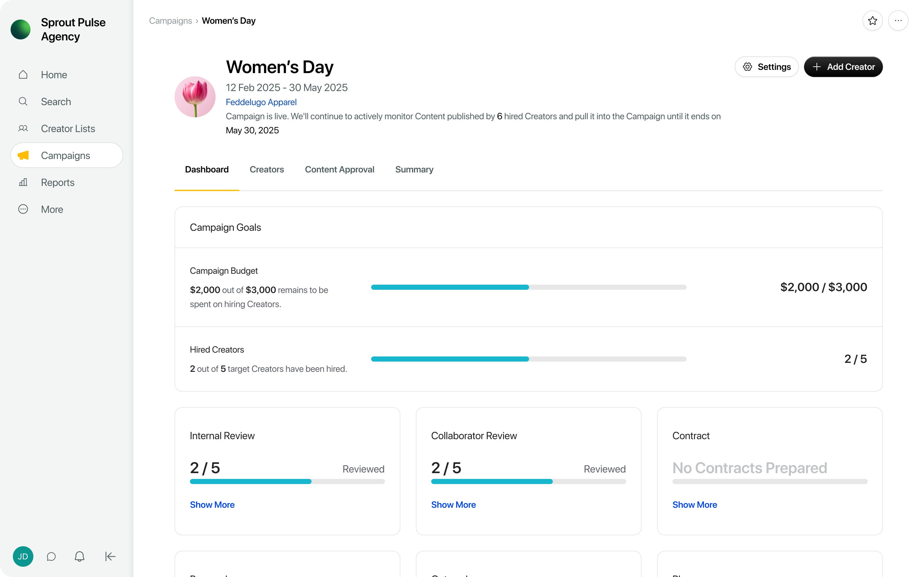Click the star favorite icon

click(872, 21)
